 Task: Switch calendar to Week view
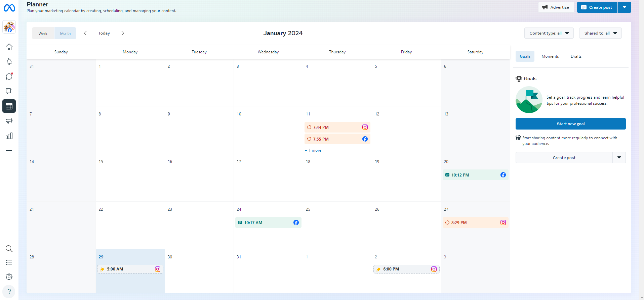(x=43, y=33)
